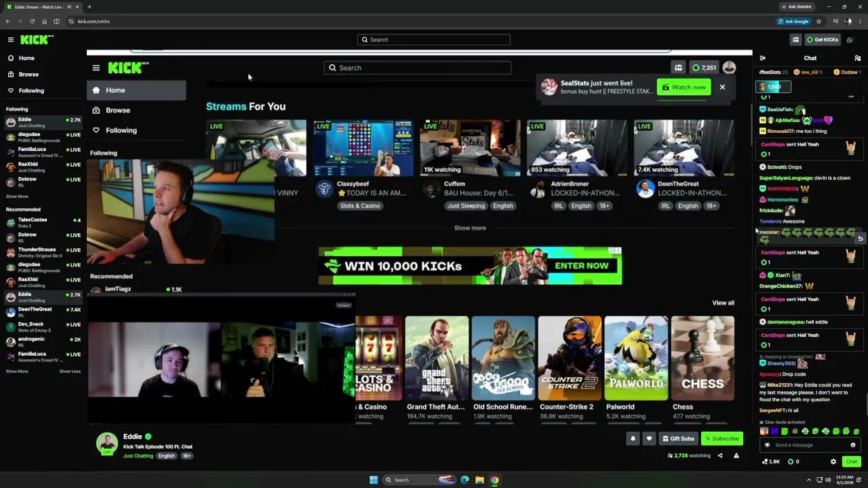
Task: Click Chrome's home button
Action: tap(44, 22)
